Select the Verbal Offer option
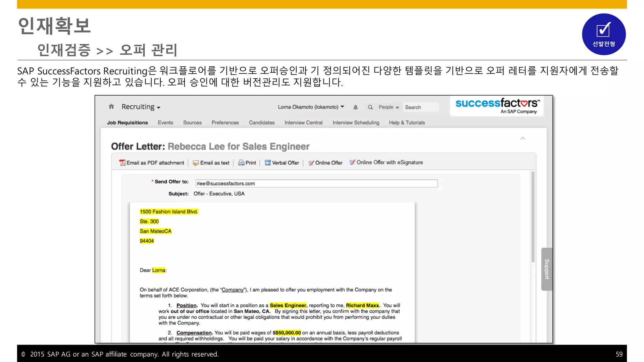This screenshot has height=362, width=644. tap(286, 163)
